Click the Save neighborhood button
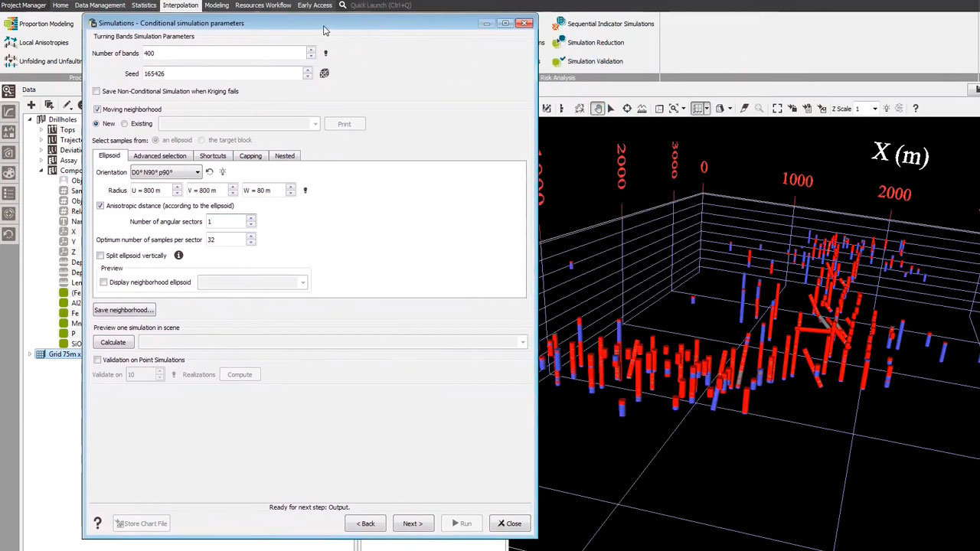980x551 pixels. coord(124,310)
